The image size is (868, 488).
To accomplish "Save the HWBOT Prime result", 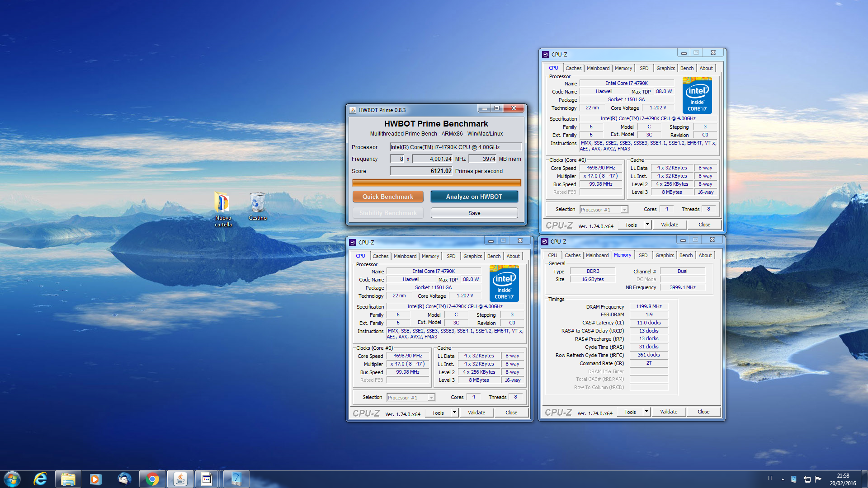I will (x=474, y=213).
